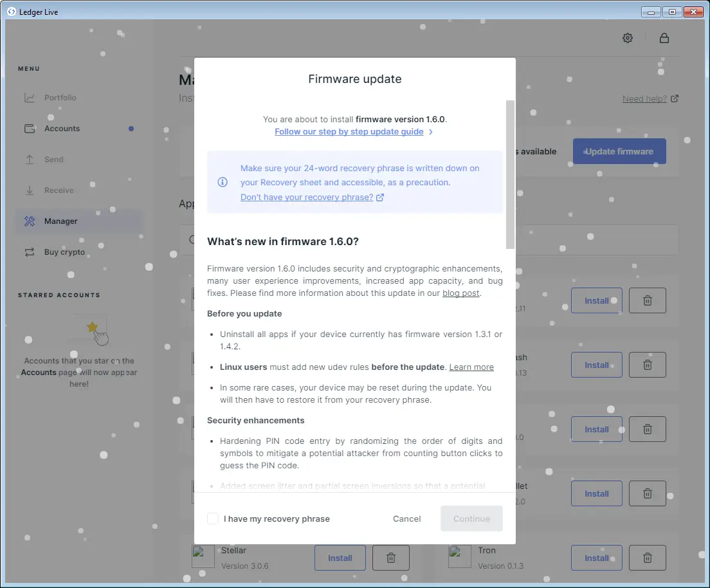Install the Stellar app
Image resolution: width=710 pixels, height=588 pixels.
pyautogui.click(x=340, y=558)
